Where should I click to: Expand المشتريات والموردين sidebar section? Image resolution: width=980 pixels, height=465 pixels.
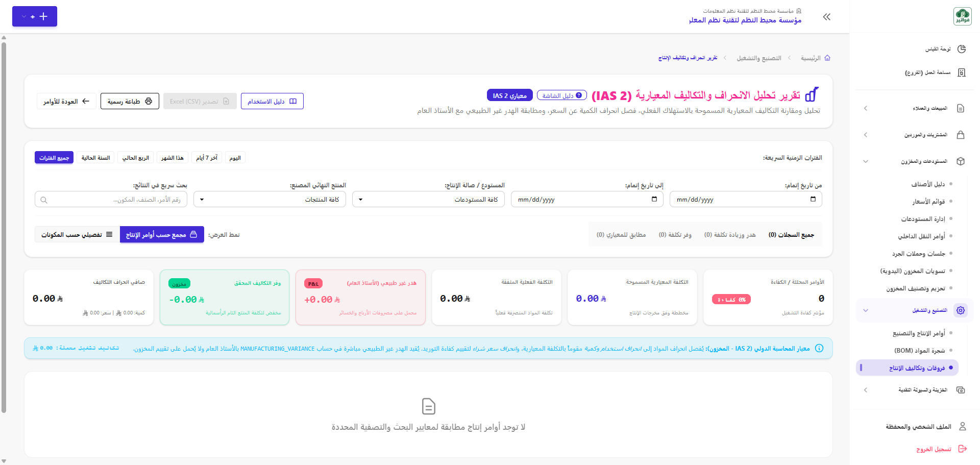[x=915, y=135]
